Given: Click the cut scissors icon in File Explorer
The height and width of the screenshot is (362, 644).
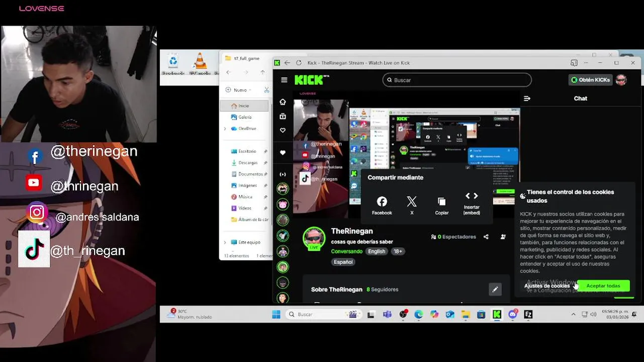Looking at the screenshot, I should click(x=267, y=90).
